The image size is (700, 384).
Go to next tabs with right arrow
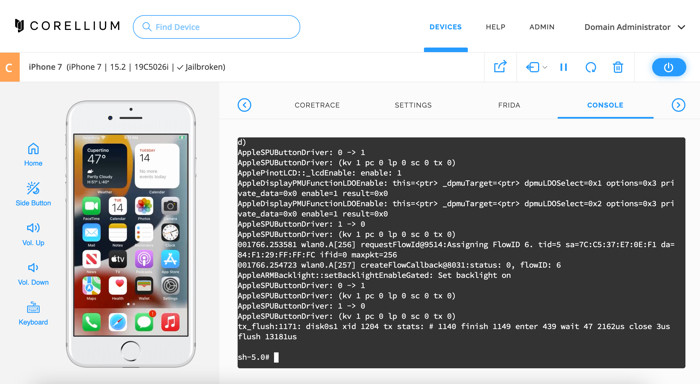pos(678,105)
